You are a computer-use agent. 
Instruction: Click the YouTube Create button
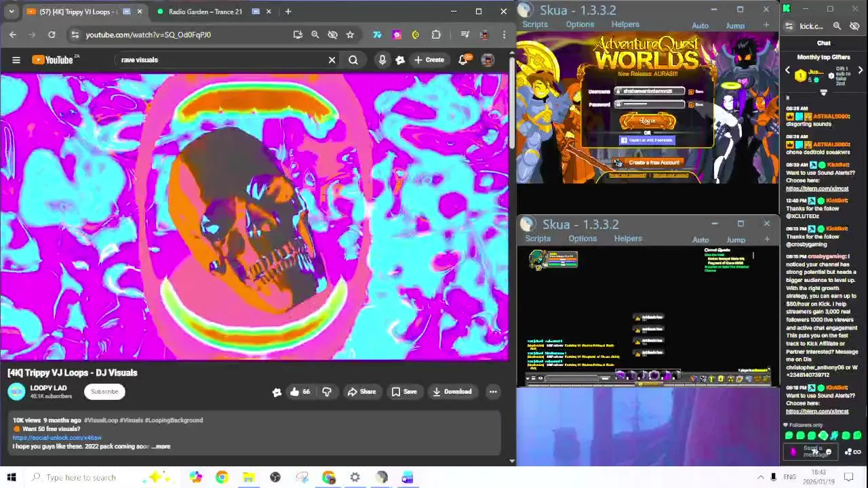coord(429,60)
